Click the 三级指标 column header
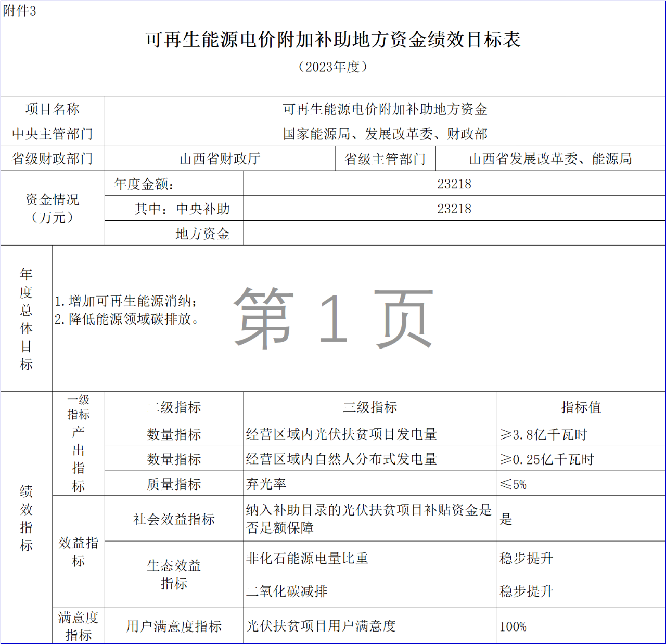 [370, 407]
